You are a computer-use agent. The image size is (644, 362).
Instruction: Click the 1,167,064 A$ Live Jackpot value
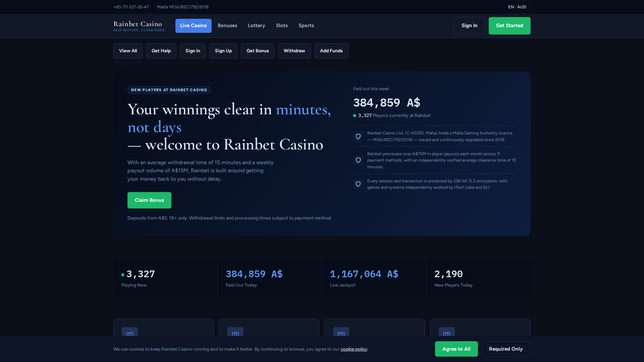[364, 274]
